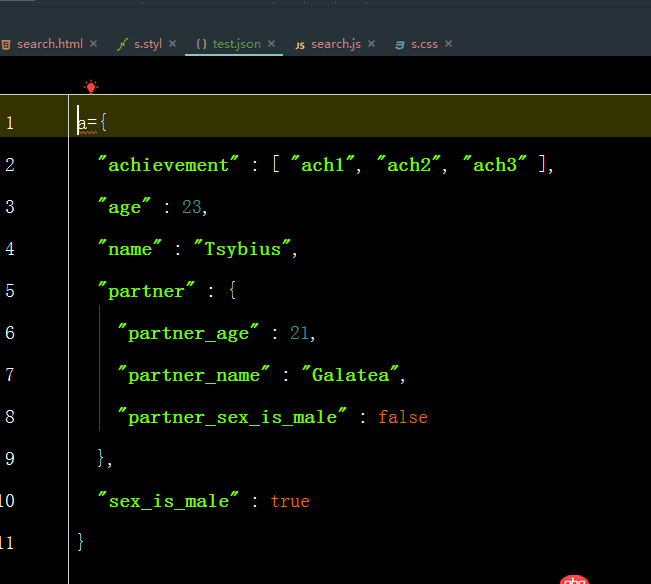This screenshot has width=651, height=584.
Task: Close the s.styl tab
Action: (172, 44)
